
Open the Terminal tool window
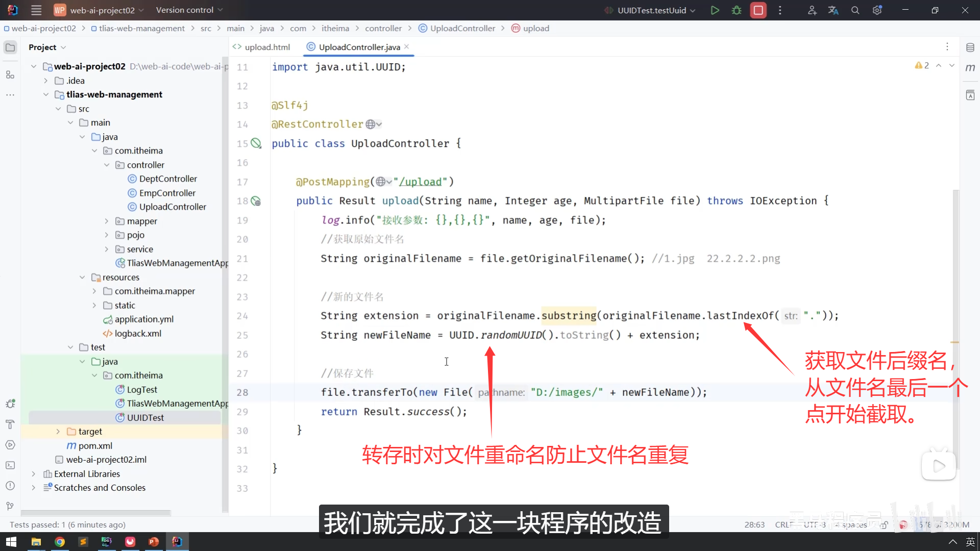[10, 465]
